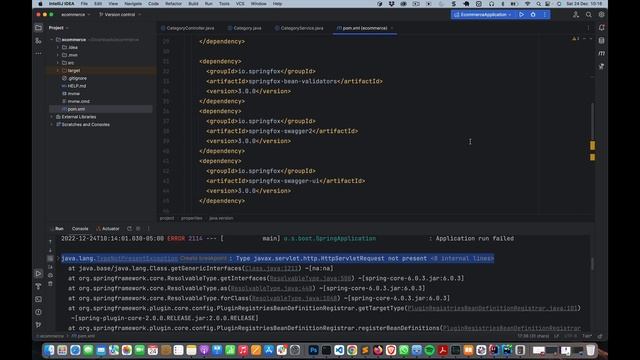Open the Version control dropdown
The height and width of the screenshot is (360, 640).
click(120, 14)
